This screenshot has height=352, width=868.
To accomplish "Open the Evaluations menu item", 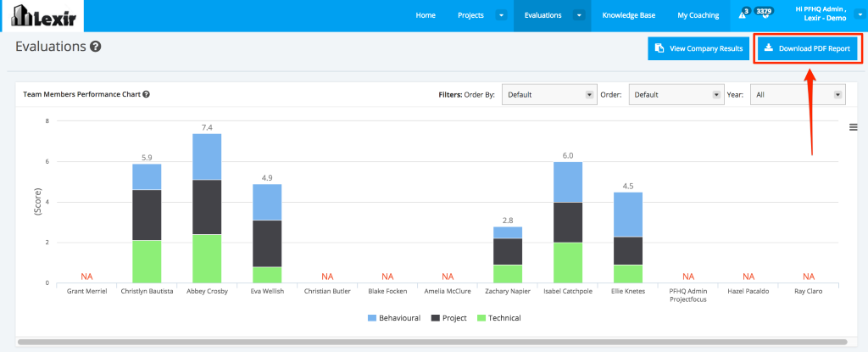I will pos(542,15).
